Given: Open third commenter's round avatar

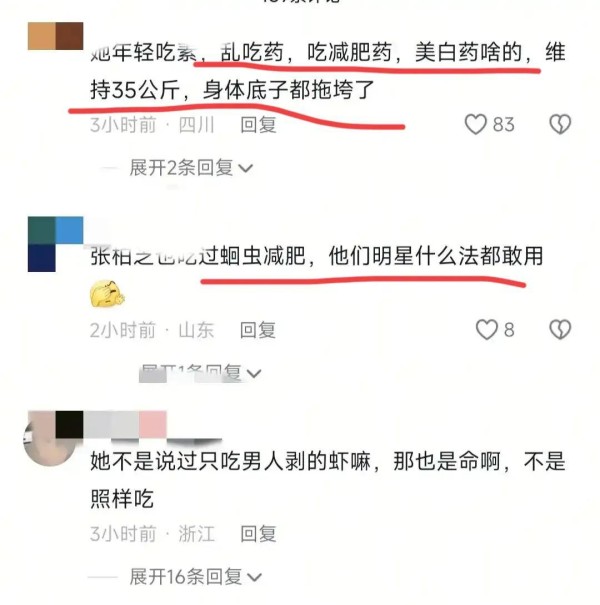Looking at the screenshot, I should [49, 440].
